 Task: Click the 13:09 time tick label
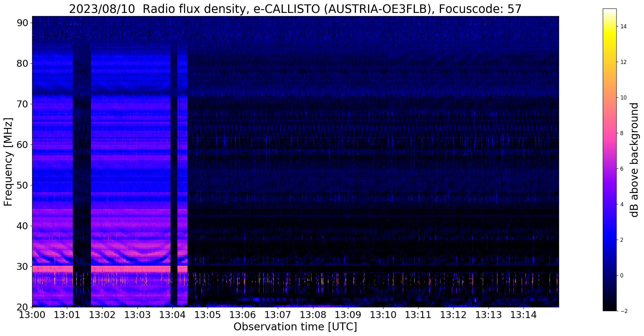pyautogui.click(x=348, y=315)
